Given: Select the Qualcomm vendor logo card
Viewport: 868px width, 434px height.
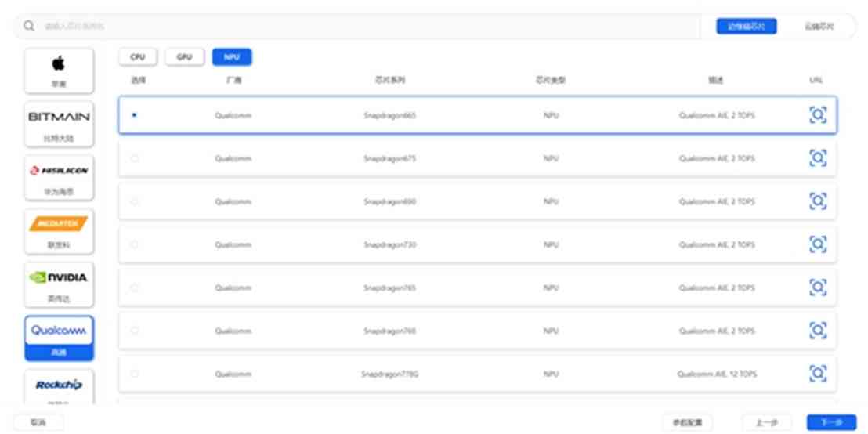Looking at the screenshot, I should click(x=59, y=338).
